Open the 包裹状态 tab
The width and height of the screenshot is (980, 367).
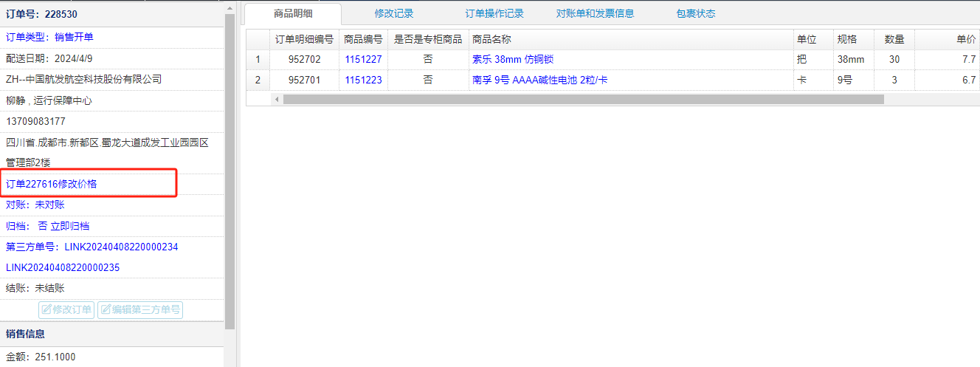pyautogui.click(x=696, y=13)
